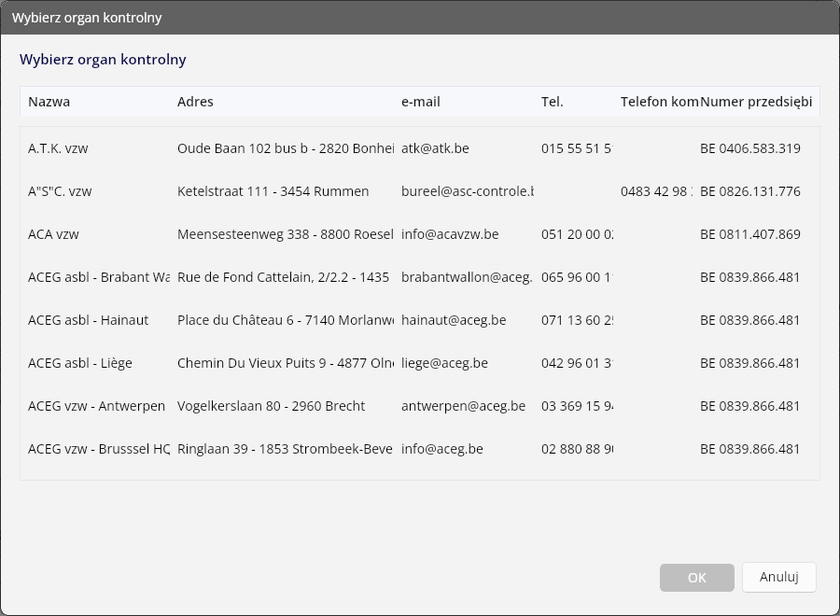Click the antwerpen@aceg.be email cell
Viewport: 840px width, 616px height.
(463, 405)
